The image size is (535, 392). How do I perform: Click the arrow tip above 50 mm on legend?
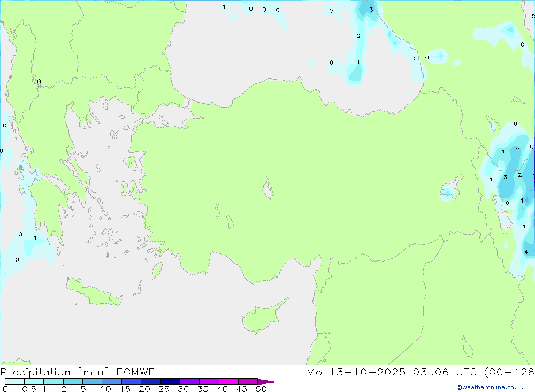pyautogui.click(x=267, y=381)
